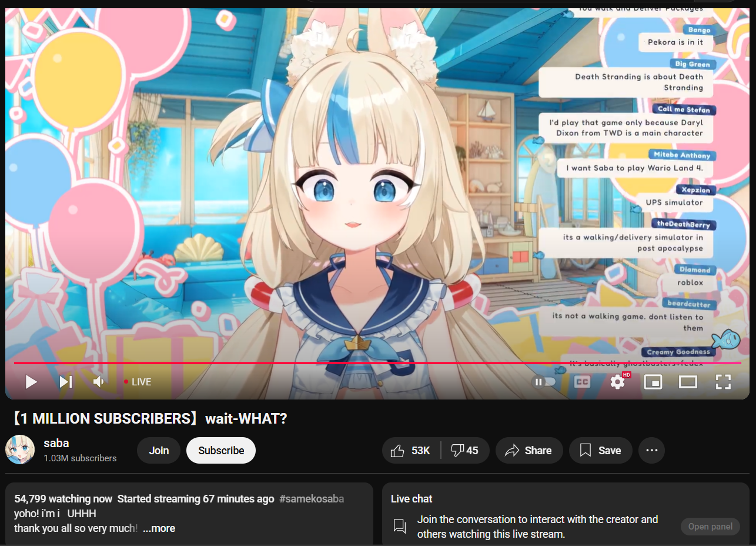Join the channel membership
This screenshot has height=546, width=756.
click(x=159, y=450)
